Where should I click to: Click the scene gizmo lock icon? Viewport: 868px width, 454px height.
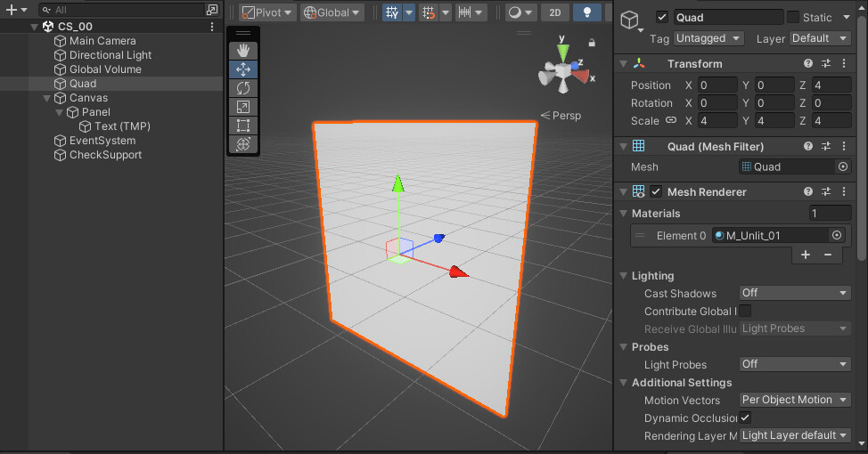tap(592, 43)
